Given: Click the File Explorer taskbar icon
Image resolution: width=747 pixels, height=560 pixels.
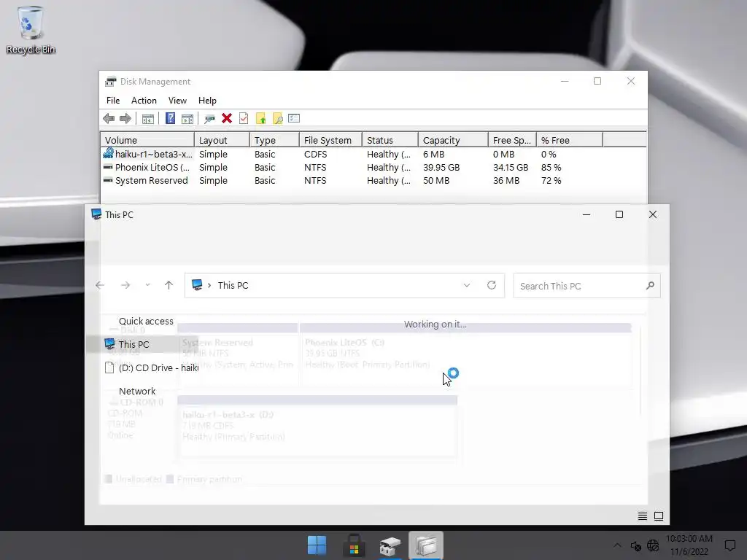Looking at the screenshot, I should (426, 545).
